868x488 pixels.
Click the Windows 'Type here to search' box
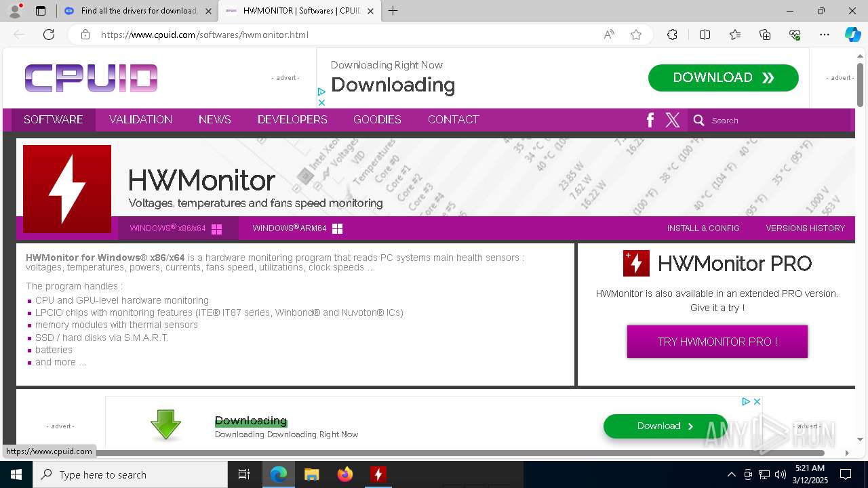pyautogui.click(x=130, y=474)
